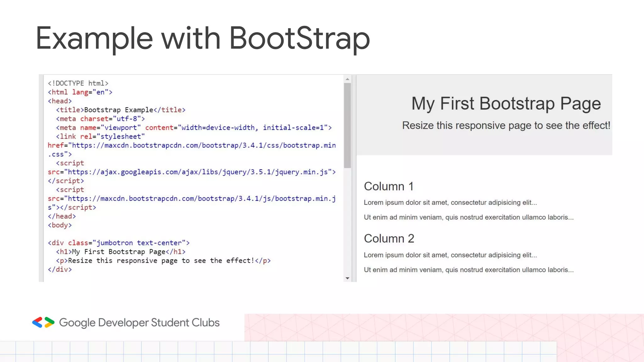Image resolution: width=644 pixels, height=362 pixels.
Task: Click the '<link rel="stylesheet"' code line
Action: click(x=100, y=137)
